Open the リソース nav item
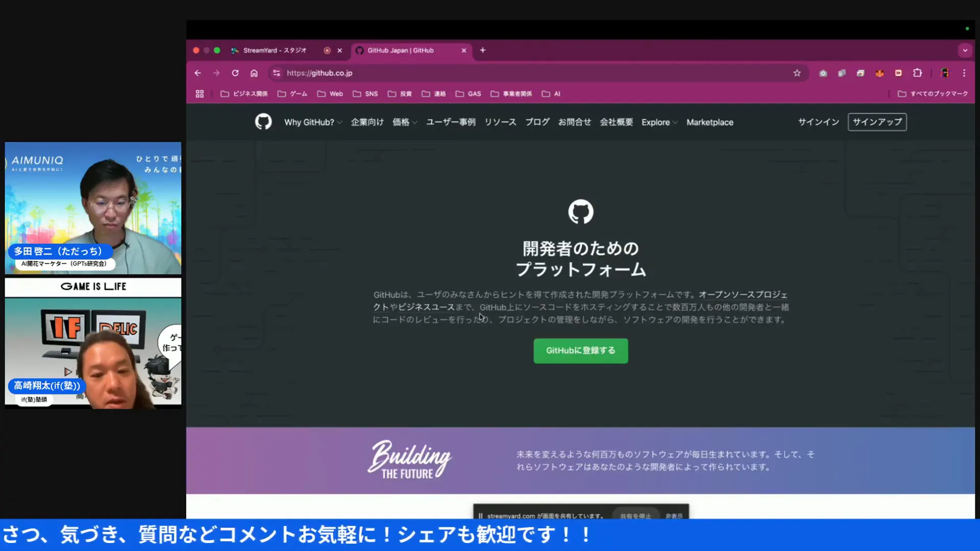The width and height of the screenshot is (980, 551). click(x=500, y=122)
